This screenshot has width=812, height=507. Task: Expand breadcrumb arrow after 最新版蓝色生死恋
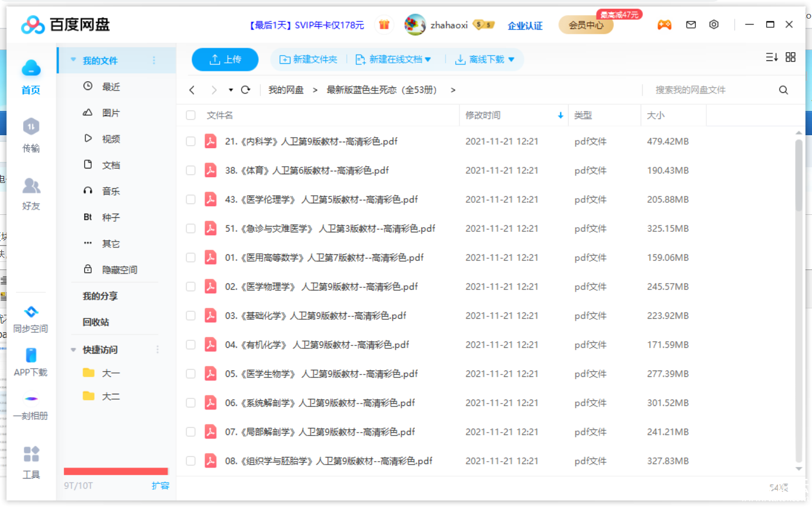pos(453,90)
